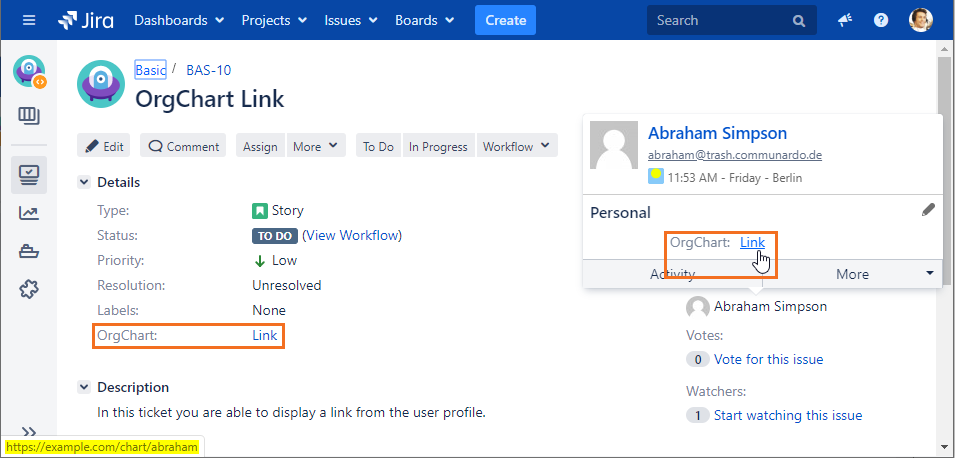Collapse the Details section
The image size is (955, 458).
pos(83,182)
